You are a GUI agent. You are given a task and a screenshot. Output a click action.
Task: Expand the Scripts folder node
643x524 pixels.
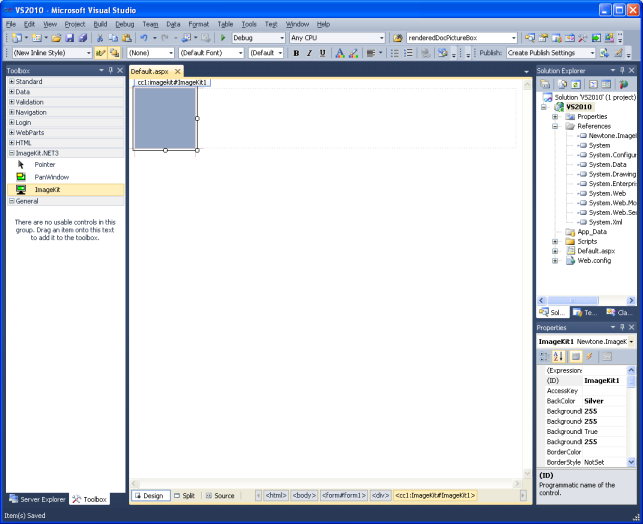(x=555, y=241)
